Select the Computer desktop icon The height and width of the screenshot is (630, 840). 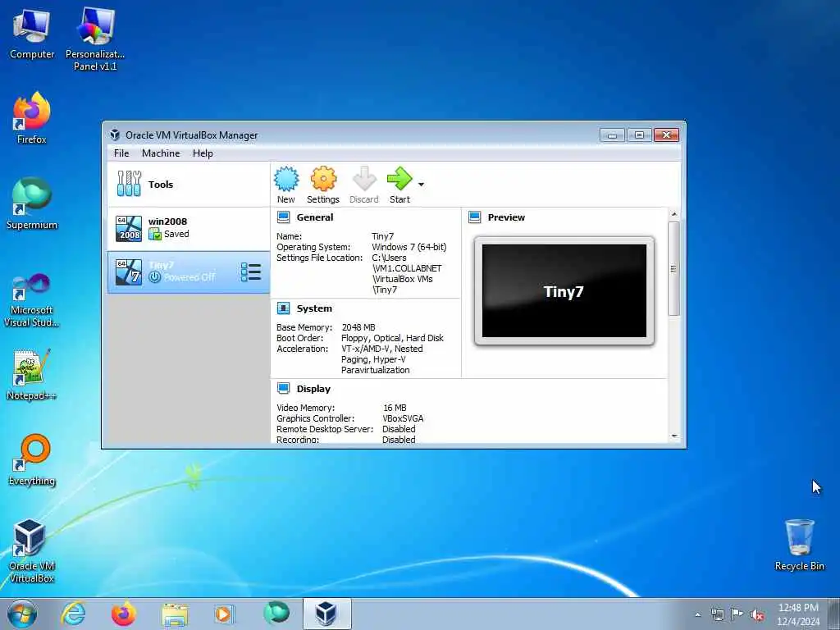[32, 34]
